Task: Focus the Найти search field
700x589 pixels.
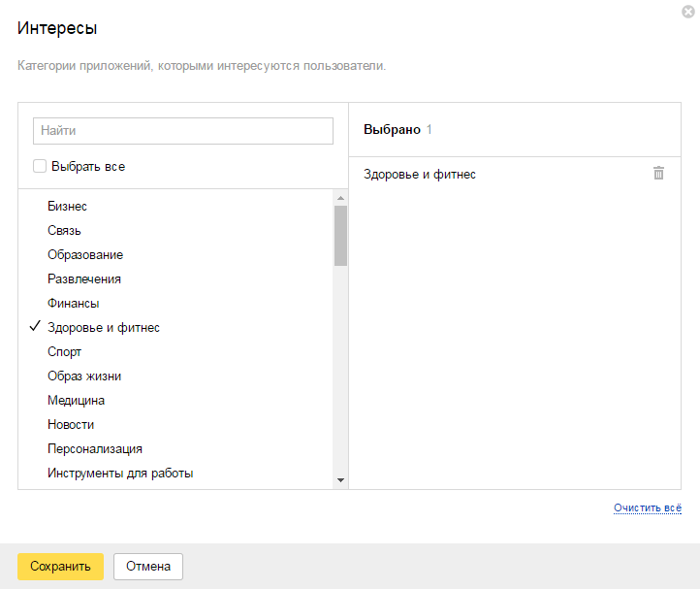Action: pyautogui.click(x=183, y=131)
